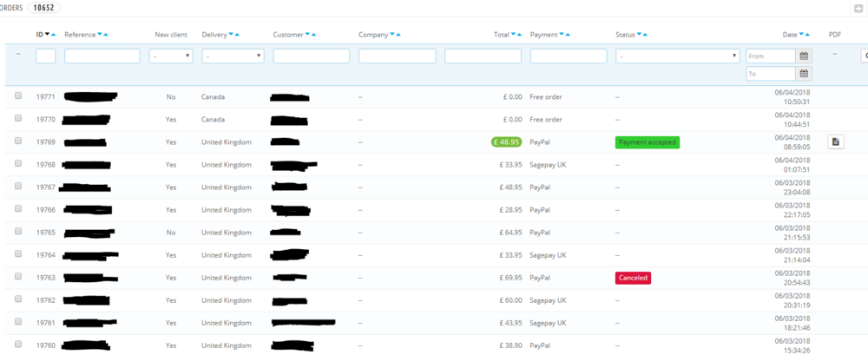Sort Company column descending
868x355 pixels.
pos(392,35)
